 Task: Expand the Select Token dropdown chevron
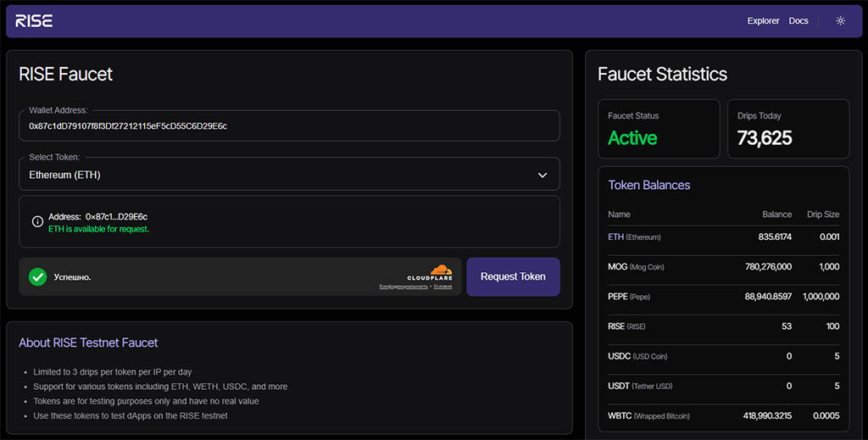[542, 175]
